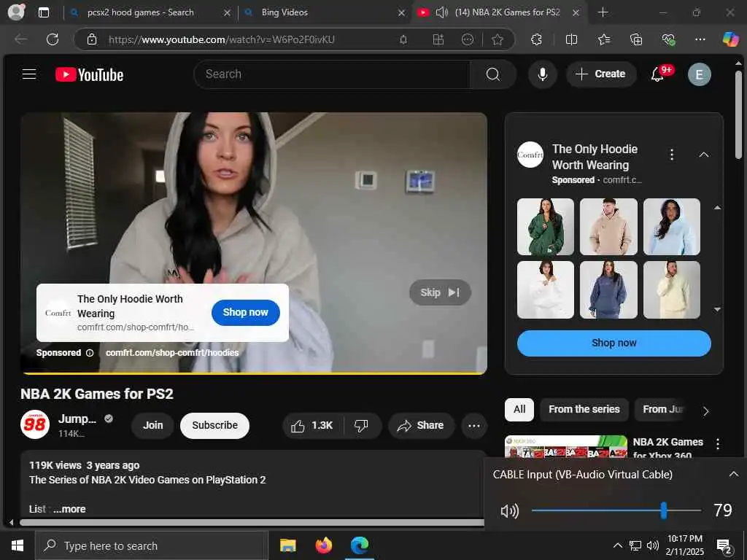Viewport: 747px width, 560px height.
Task: Open the Edge profile avatar
Action: click(16, 12)
